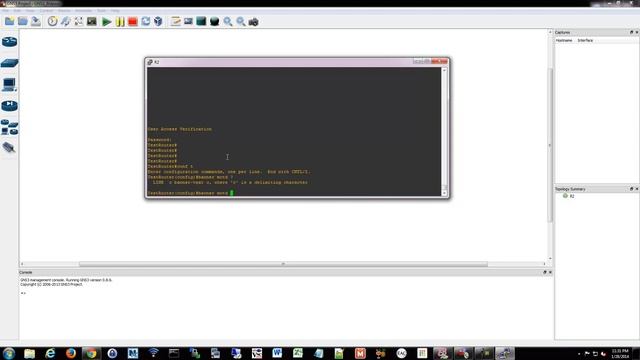Screen dimensions: 640x360
Task: Browse switches in the device sidebar
Action: click(9, 63)
